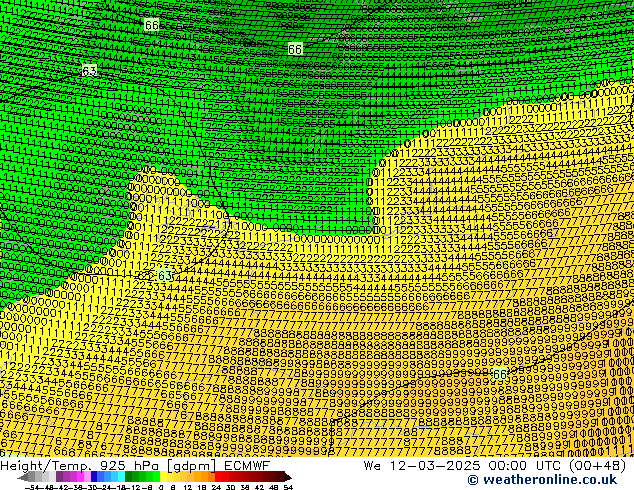
Task: Click the 66 contour label on the orange area
Action: click(x=500, y=374)
